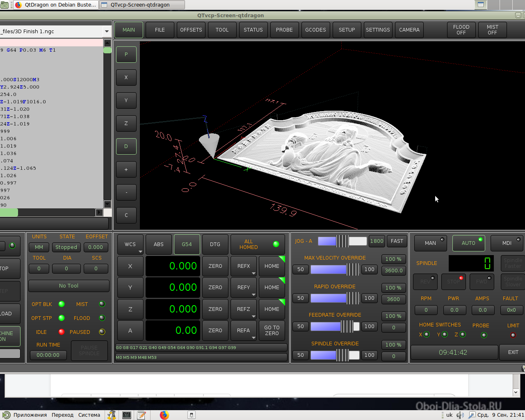Image resolution: width=525 pixels, height=420 pixels.
Task: Switch to AUTO mode
Action: (468, 243)
